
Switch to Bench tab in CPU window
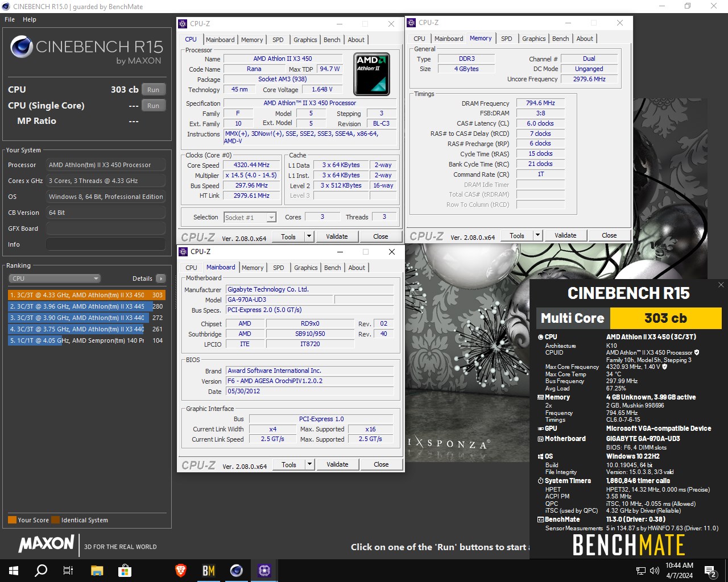click(x=332, y=40)
